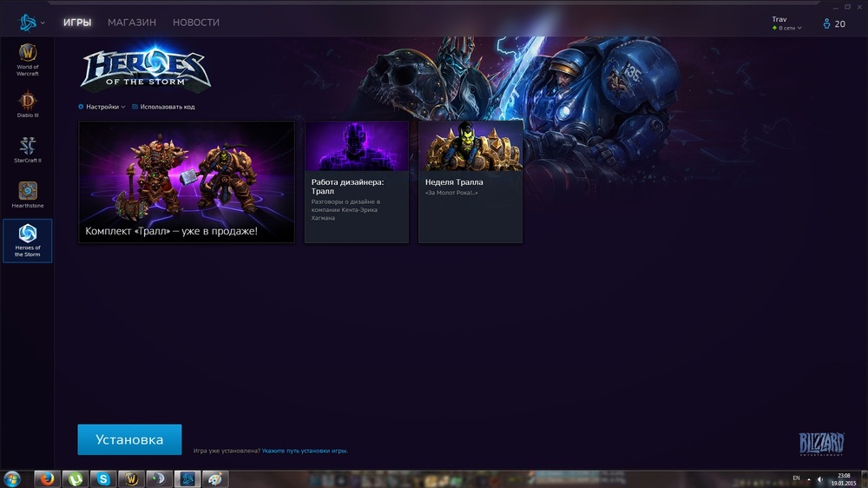The height and width of the screenshot is (488, 868).
Task: Expand the Настройки options dropdown
Action: pyautogui.click(x=102, y=107)
